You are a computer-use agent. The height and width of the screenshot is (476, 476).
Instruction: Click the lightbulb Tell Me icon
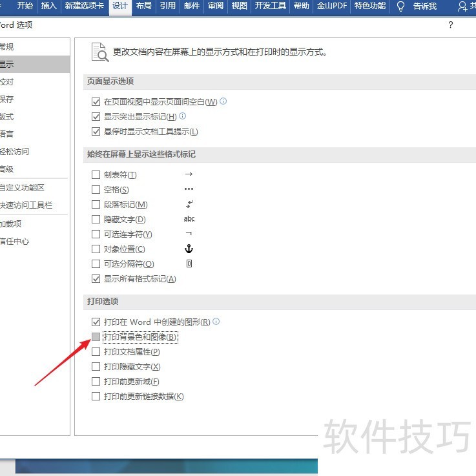click(x=400, y=6)
